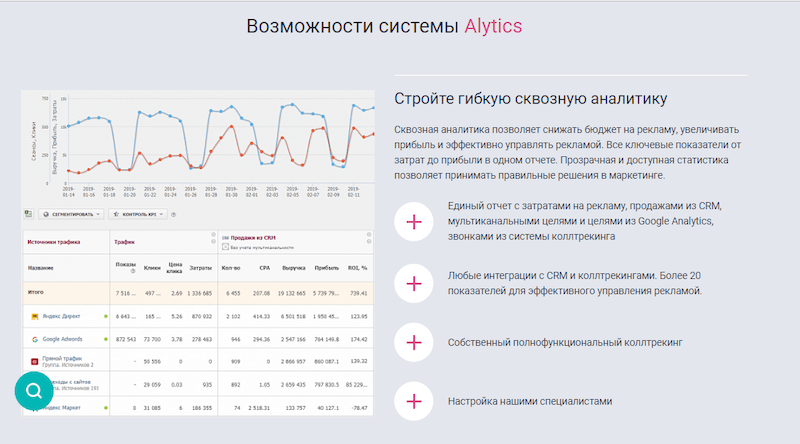800x444 pixels.
Task: Sort by the CPA column header
Action: point(264,268)
